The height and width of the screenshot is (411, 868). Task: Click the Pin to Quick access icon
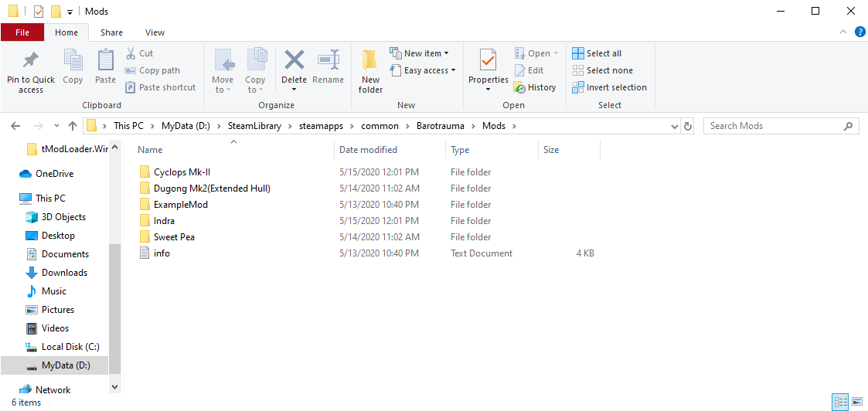coord(31,62)
